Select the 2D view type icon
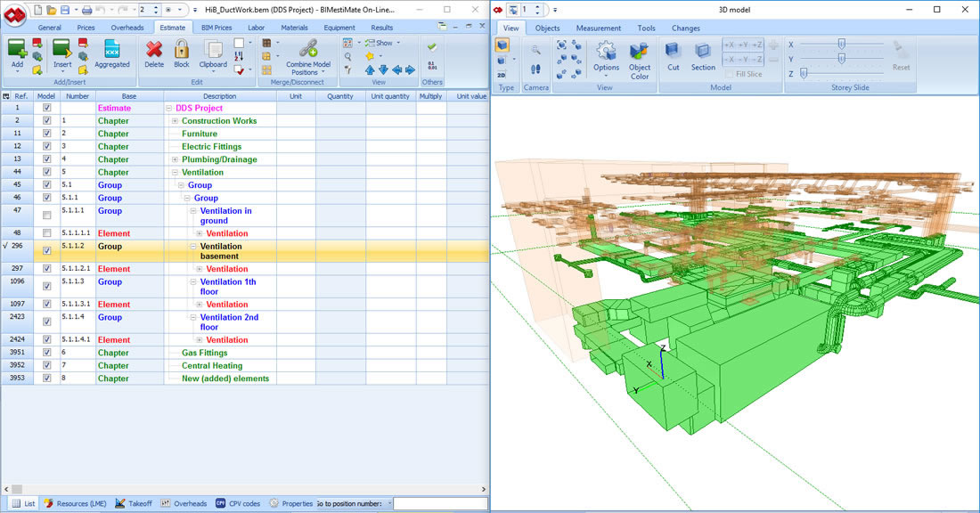The width and height of the screenshot is (980, 513). click(x=502, y=74)
